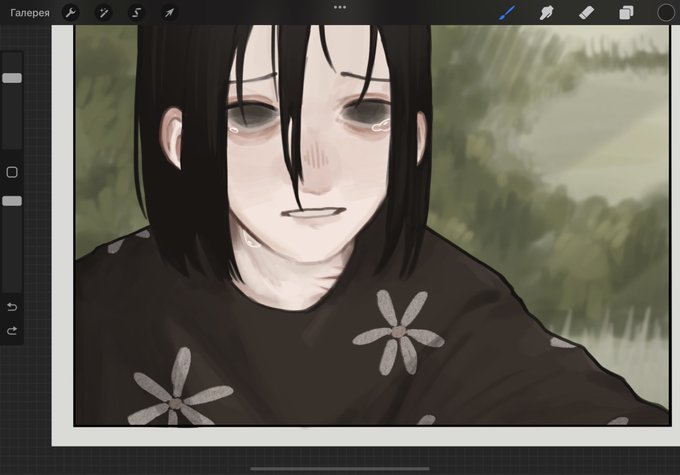Open the active color picker circle

tap(666, 13)
